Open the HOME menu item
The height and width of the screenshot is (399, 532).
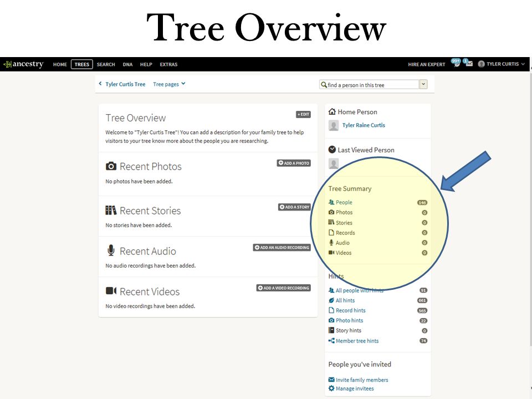(x=60, y=64)
